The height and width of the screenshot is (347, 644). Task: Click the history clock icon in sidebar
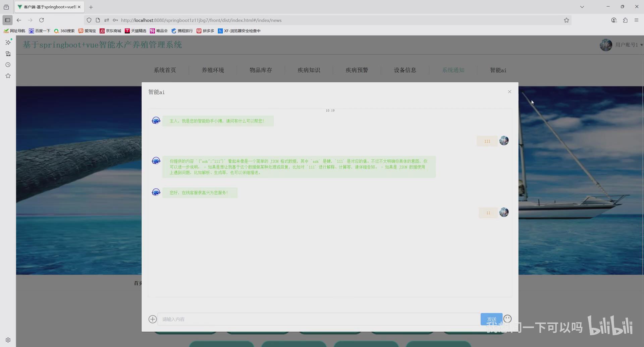(x=8, y=65)
